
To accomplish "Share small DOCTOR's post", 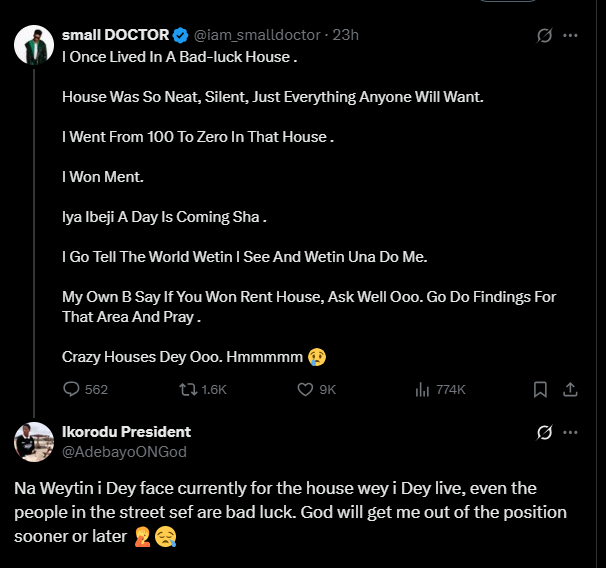I will point(570,389).
